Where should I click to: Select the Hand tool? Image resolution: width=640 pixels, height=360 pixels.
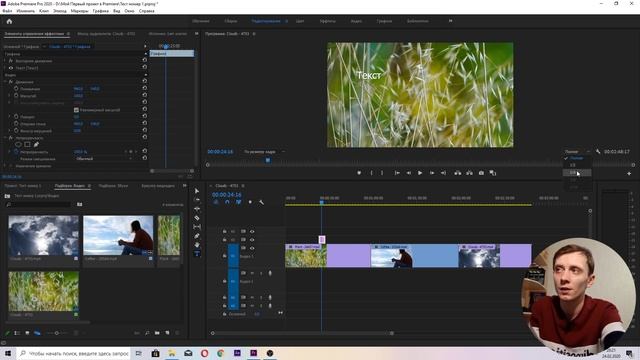pos(197,245)
